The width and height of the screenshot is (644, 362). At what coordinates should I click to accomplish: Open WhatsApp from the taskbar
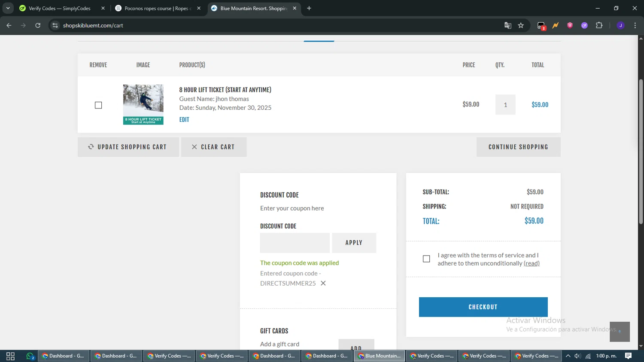coord(30,356)
